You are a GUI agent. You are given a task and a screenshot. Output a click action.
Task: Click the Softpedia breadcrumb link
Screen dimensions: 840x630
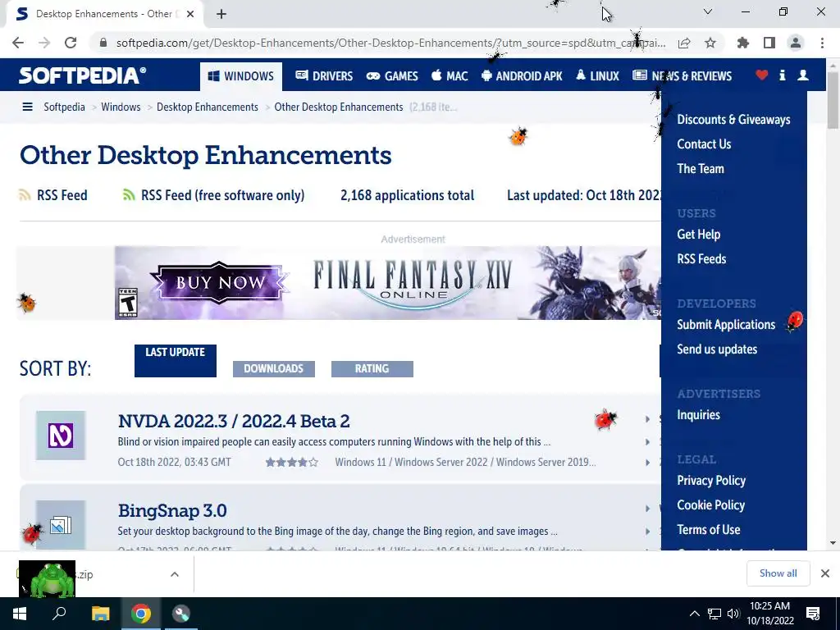64,107
